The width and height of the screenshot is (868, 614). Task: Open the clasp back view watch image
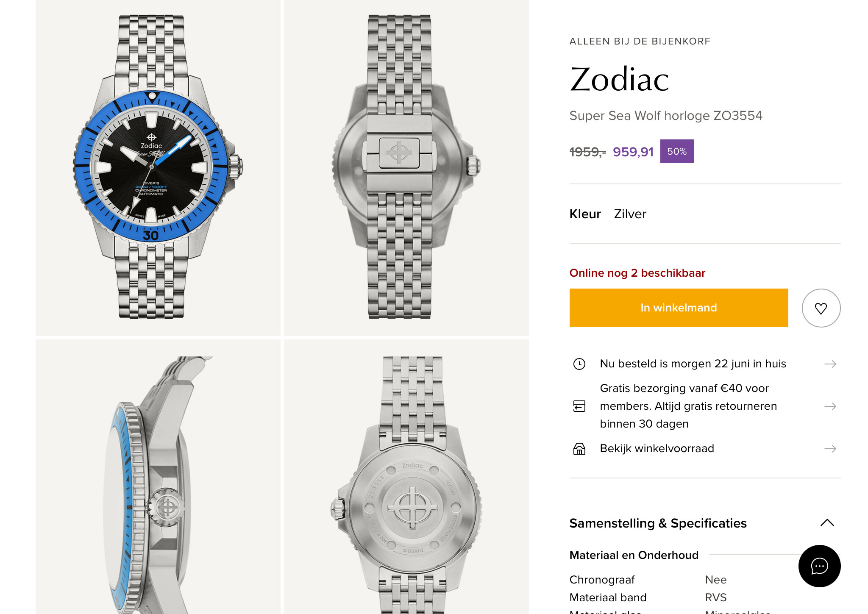[406, 168]
